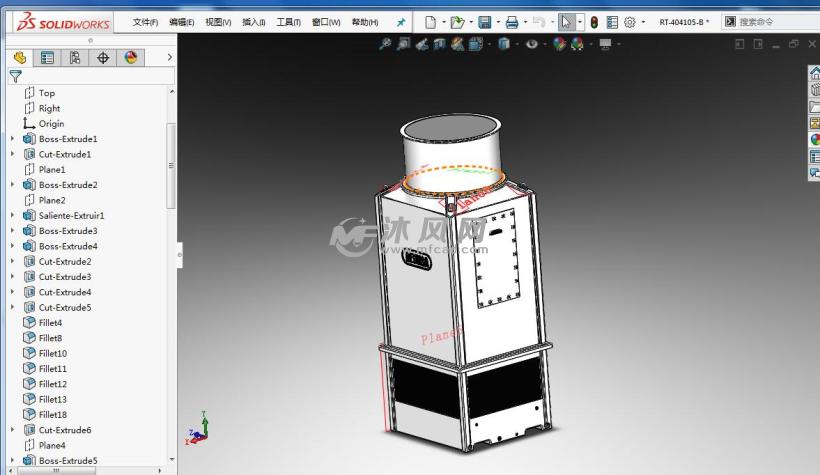Open dropdown arrow next to New
Screen dimensions: 820x475
click(x=443, y=22)
